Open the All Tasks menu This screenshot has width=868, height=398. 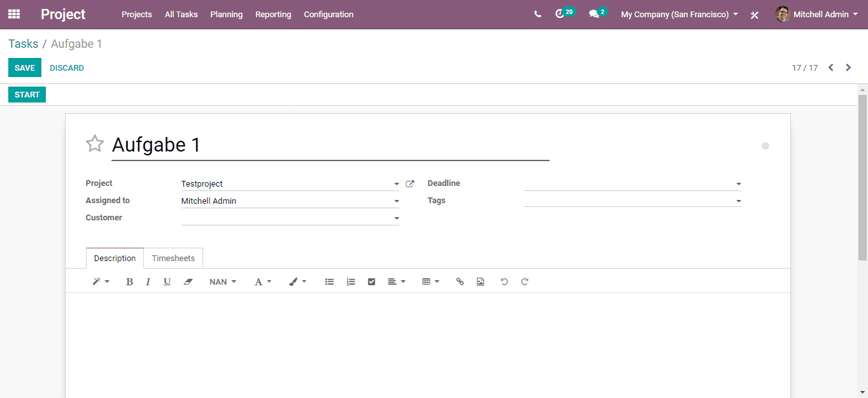(x=181, y=14)
